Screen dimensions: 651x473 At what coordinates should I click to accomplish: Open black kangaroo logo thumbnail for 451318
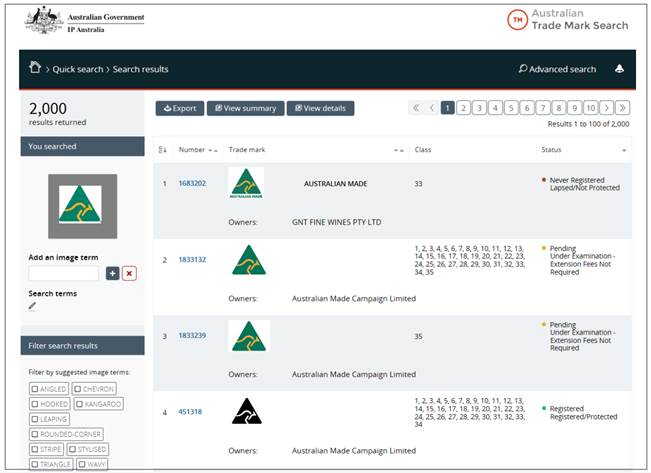(247, 411)
